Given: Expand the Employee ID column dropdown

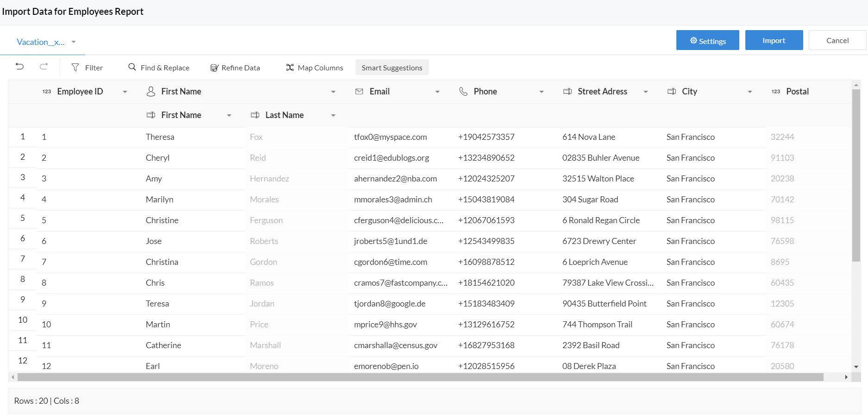Looking at the screenshot, I should pos(125,92).
